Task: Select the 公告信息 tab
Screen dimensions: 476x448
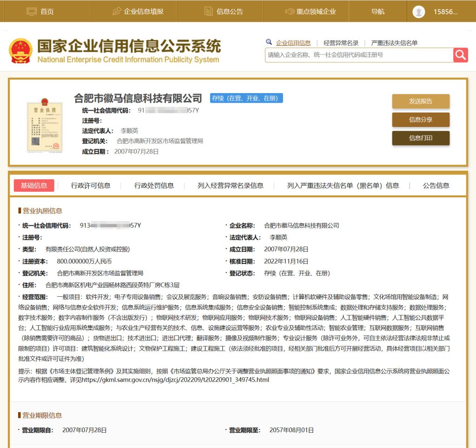Action: tap(436, 185)
